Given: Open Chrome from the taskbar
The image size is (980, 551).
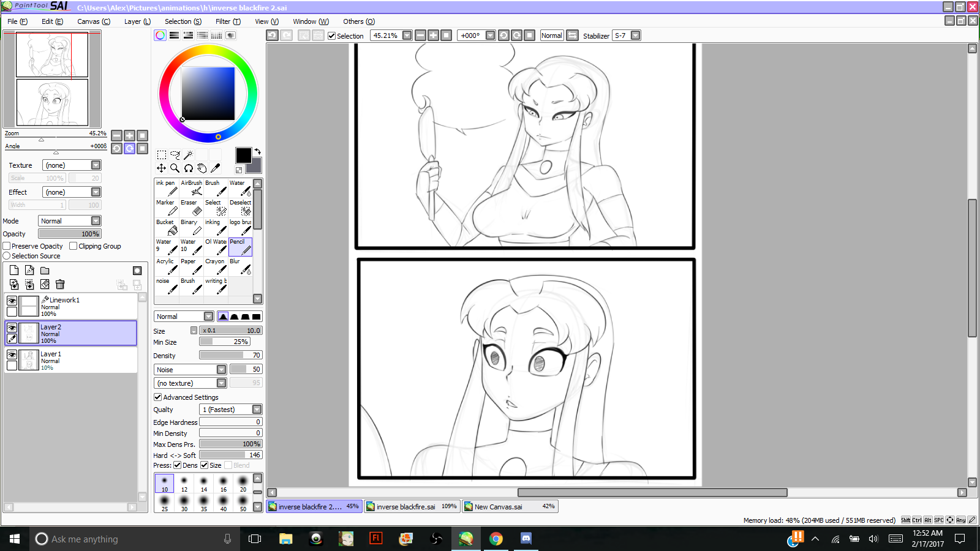Looking at the screenshot, I should 496,539.
